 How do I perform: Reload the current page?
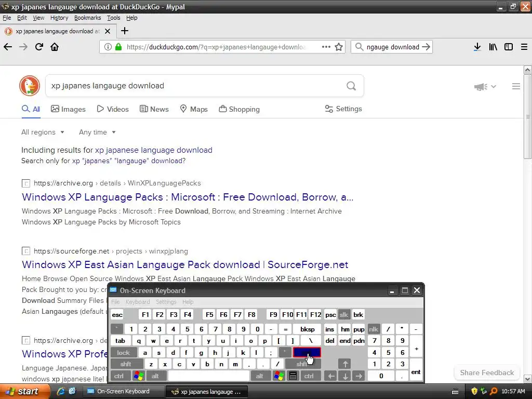point(39,47)
